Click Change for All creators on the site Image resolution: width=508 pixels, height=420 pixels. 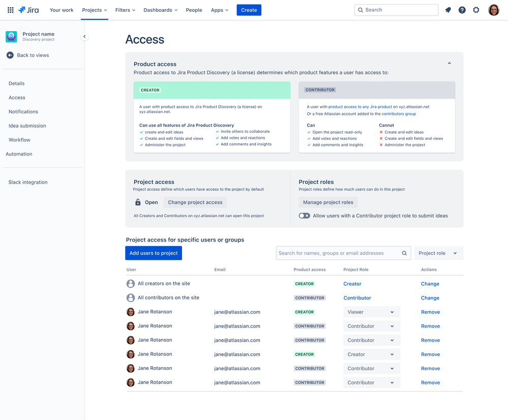coord(430,284)
